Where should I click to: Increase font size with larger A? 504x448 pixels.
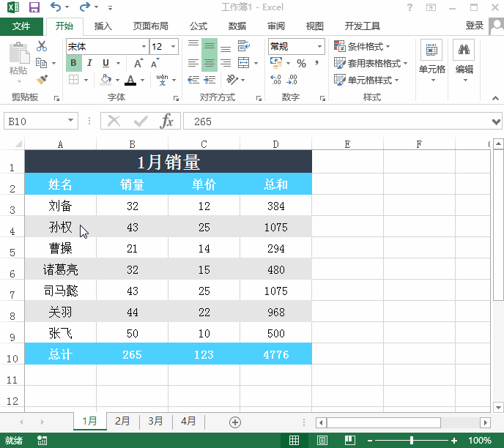(x=138, y=63)
